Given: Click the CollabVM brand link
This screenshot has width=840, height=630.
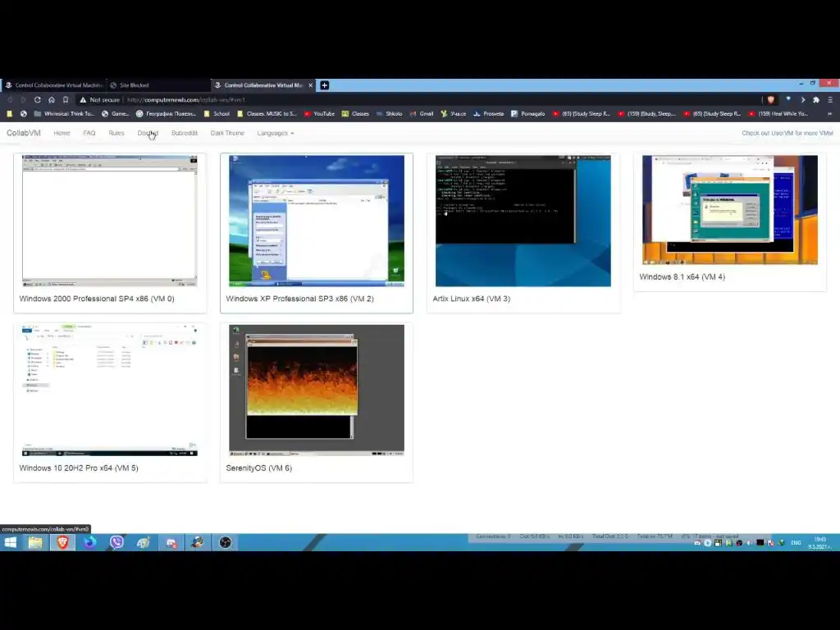Looking at the screenshot, I should (24, 133).
